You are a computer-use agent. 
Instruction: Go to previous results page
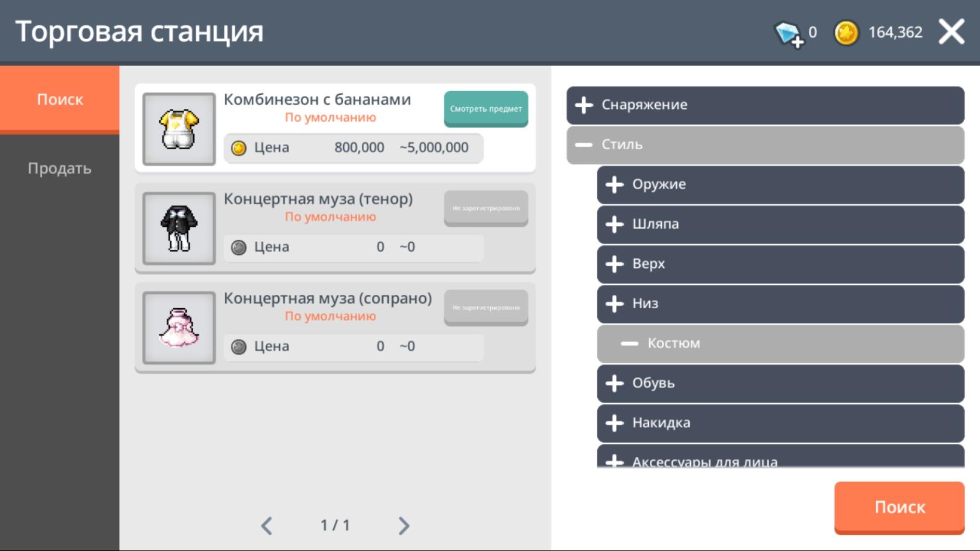[x=267, y=526]
